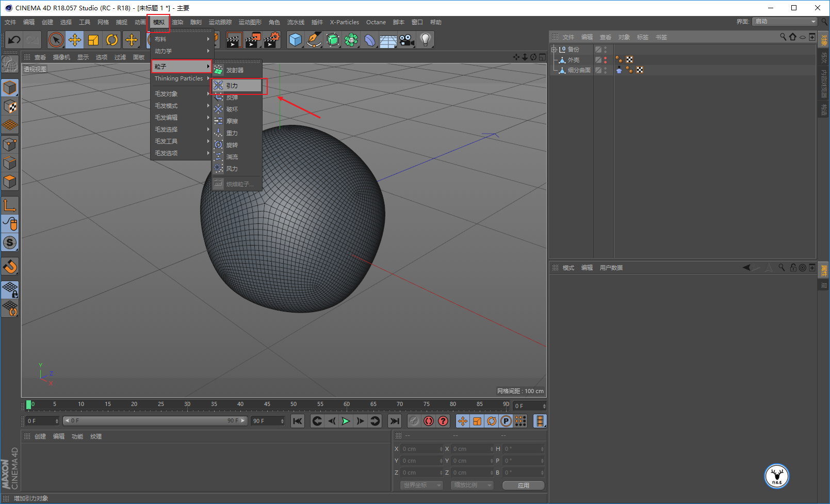Viewport: 830px width, 504px height.
Task: Select Points mode in left toolbar
Action: (10, 144)
